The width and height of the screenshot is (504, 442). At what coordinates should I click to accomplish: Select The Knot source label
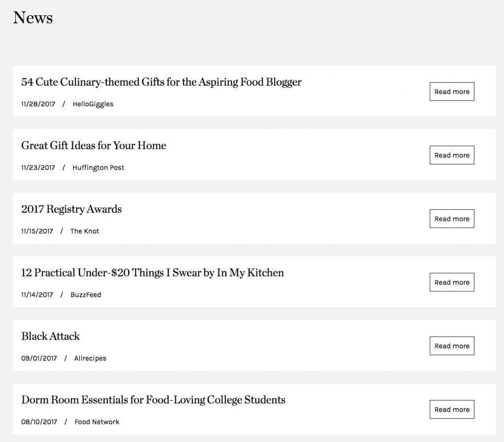(85, 231)
